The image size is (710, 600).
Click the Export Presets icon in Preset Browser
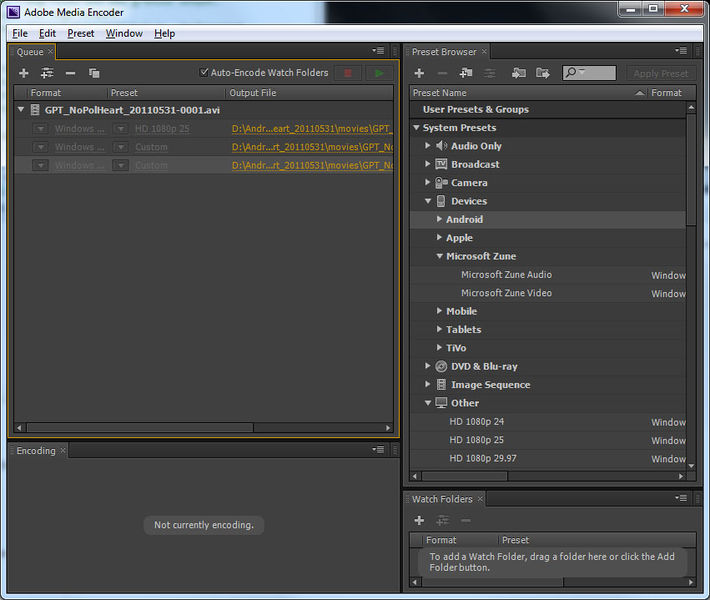(543, 73)
